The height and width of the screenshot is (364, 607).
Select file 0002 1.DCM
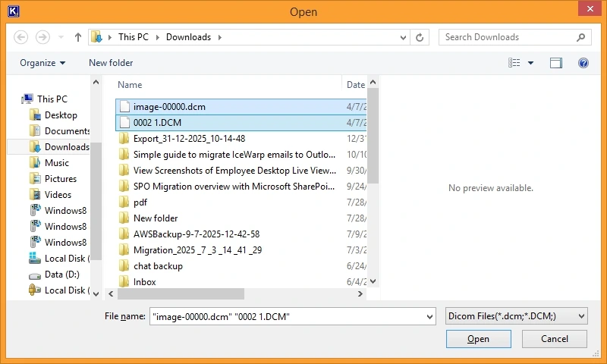pos(241,123)
